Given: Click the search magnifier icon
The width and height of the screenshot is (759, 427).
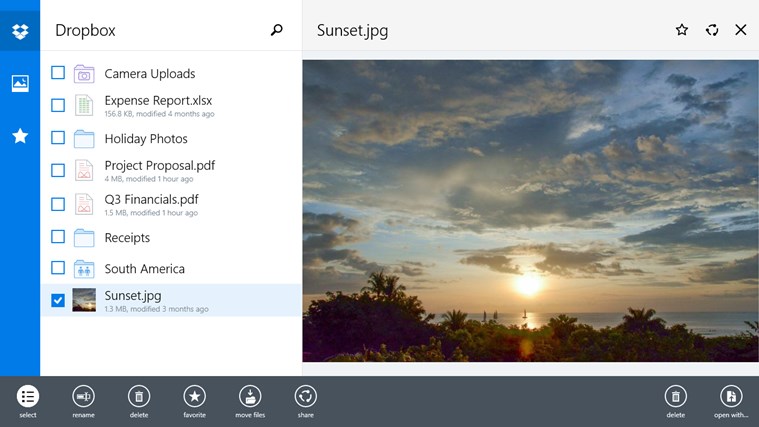Looking at the screenshot, I should click(x=277, y=31).
